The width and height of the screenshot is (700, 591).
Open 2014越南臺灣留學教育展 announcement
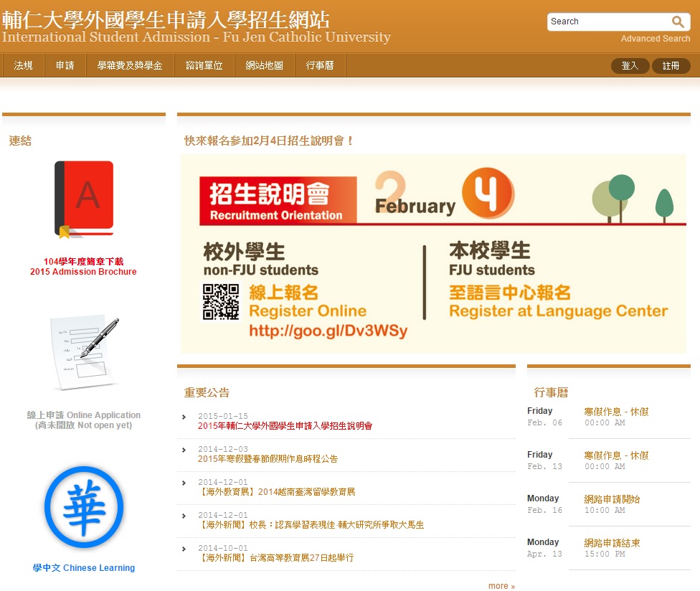(277, 492)
